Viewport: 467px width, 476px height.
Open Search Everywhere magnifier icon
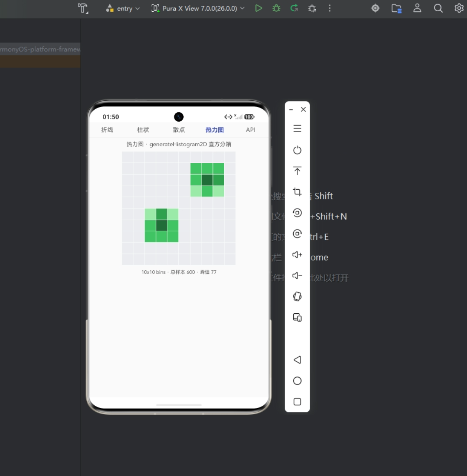pyautogui.click(x=438, y=8)
